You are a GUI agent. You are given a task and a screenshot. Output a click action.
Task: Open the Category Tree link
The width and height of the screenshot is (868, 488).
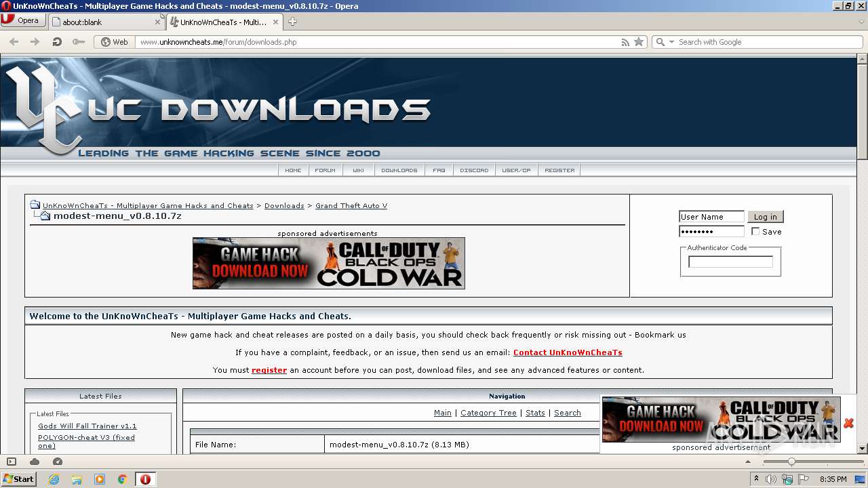pos(488,413)
